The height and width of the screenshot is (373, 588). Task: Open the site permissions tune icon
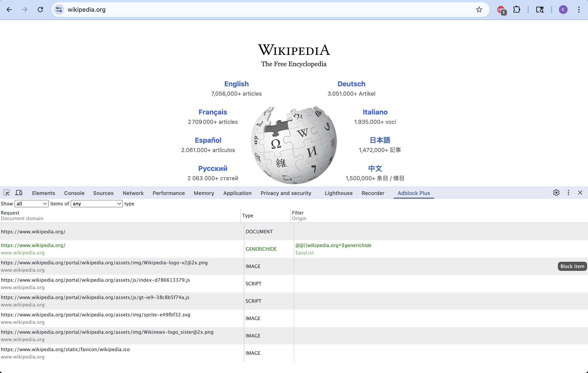(59, 10)
